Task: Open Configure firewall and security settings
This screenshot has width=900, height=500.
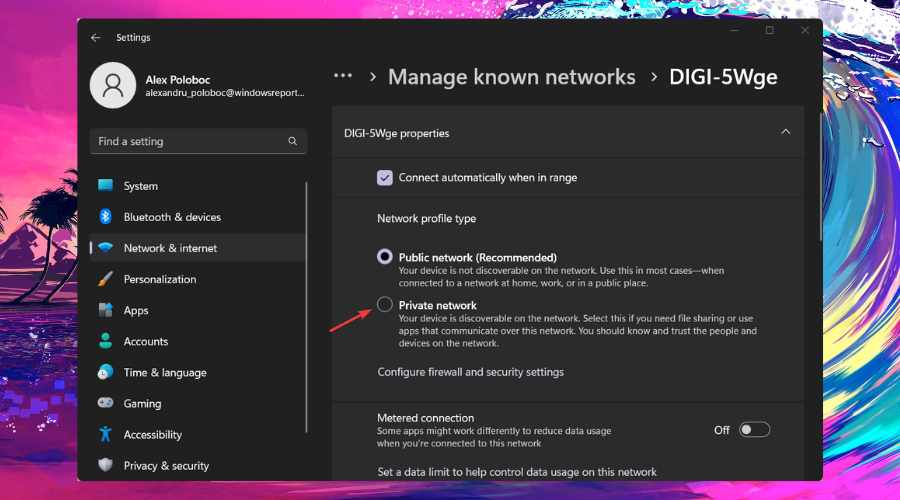Action: (470, 372)
